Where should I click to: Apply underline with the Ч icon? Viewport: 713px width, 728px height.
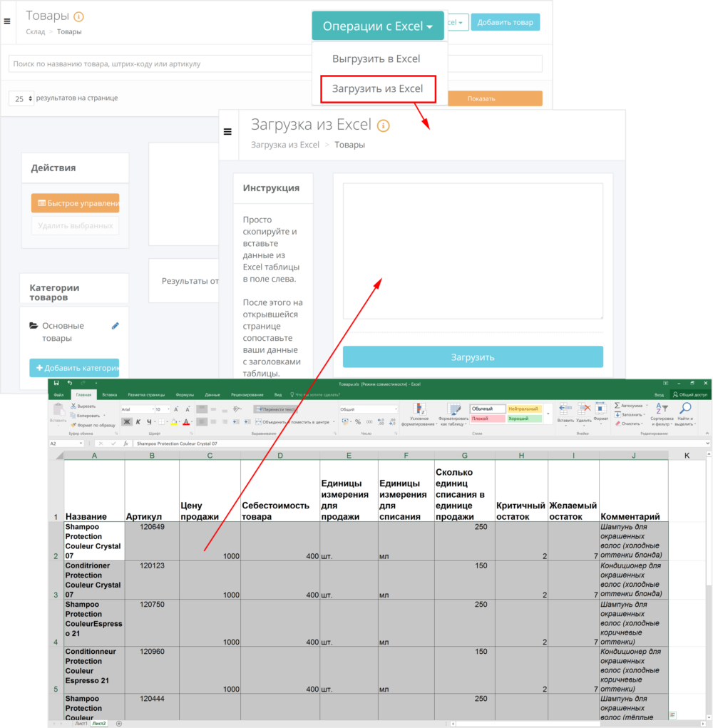149,421
